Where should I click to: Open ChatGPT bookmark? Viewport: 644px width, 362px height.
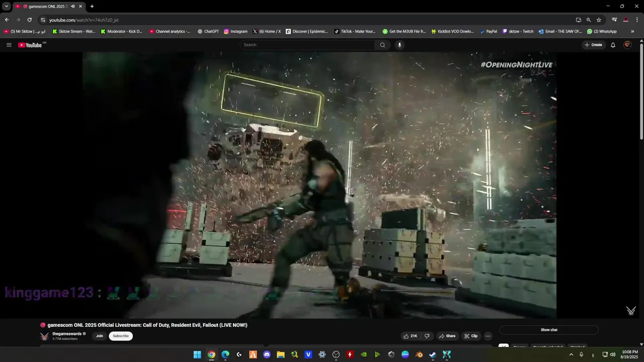point(208,31)
